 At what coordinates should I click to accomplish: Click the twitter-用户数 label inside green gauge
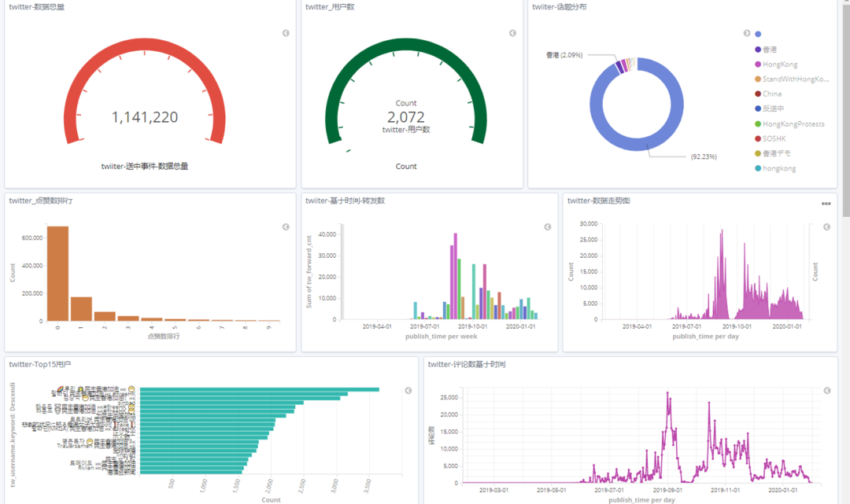pos(406,130)
